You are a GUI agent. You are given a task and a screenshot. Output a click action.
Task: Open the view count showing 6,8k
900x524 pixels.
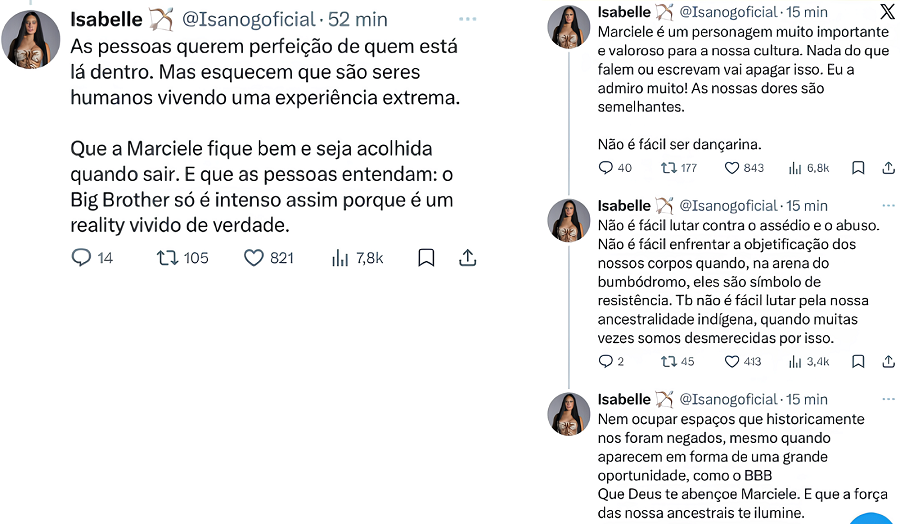click(x=796, y=168)
